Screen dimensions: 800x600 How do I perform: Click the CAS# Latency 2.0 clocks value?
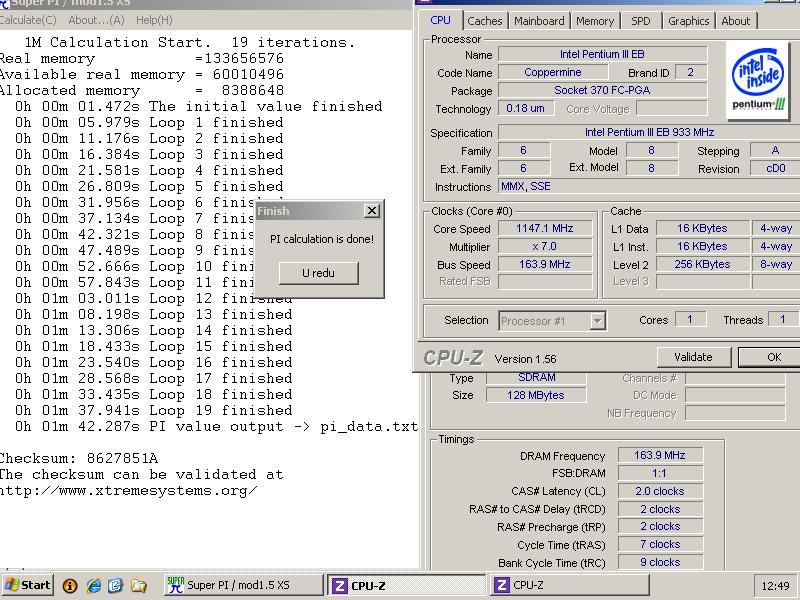(x=660, y=491)
